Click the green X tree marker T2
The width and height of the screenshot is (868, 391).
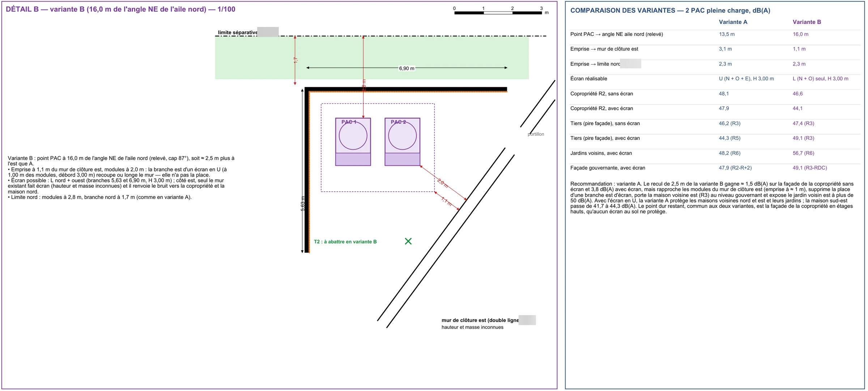[x=408, y=241]
